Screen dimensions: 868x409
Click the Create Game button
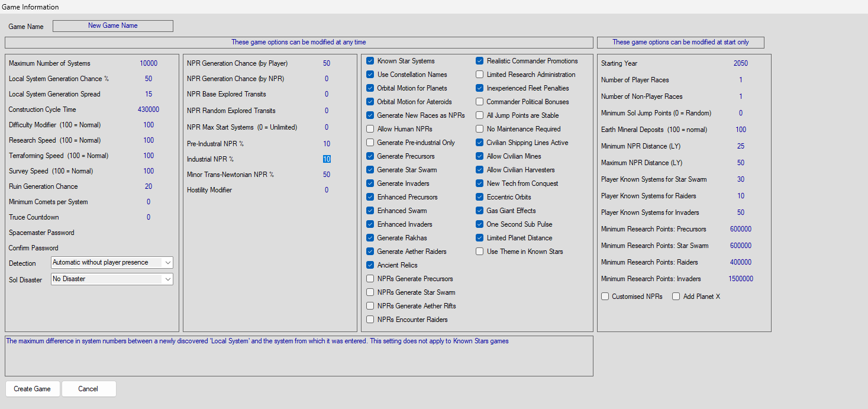click(x=33, y=389)
